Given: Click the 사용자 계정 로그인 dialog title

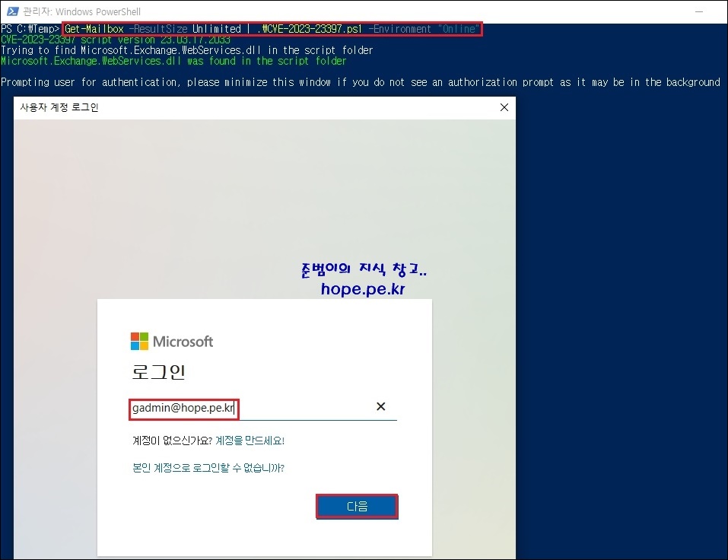Looking at the screenshot, I should click(59, 107).
